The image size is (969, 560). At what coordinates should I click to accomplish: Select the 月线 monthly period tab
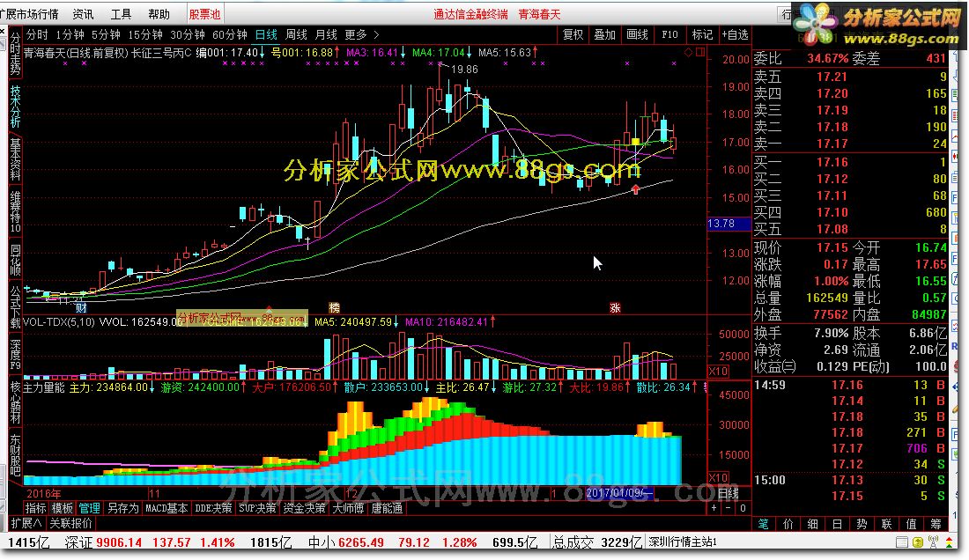(326, 34)
